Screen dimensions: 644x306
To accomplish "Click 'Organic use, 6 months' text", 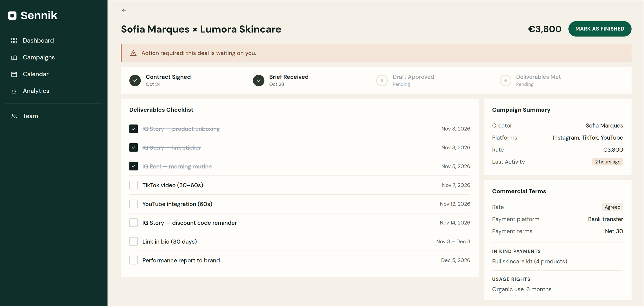I will (522, 289).
